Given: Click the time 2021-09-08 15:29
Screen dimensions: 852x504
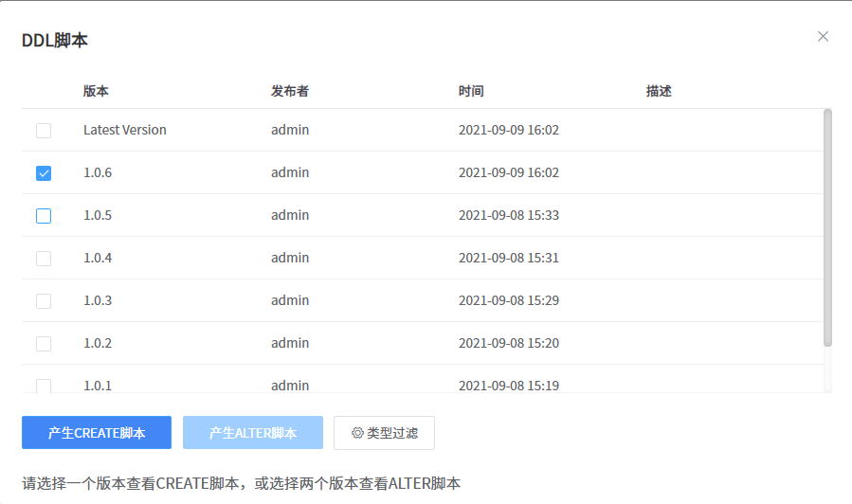Looking at the screenshot, I should (x=509, y=300).
